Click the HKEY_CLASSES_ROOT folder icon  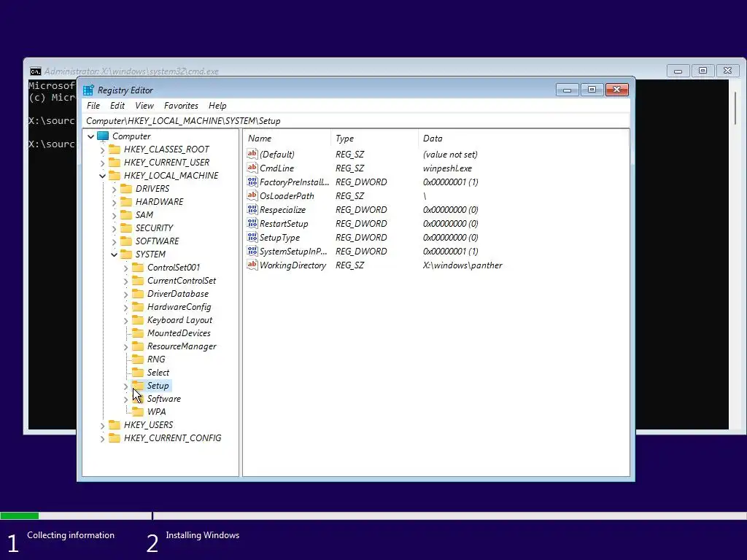click(x=115, y=149)
